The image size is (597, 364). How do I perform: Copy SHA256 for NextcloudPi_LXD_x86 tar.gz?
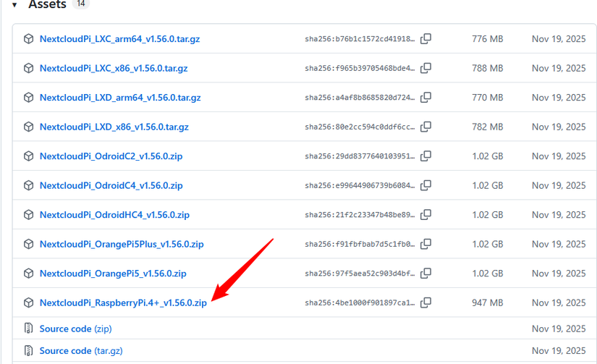(x=425, y=127)
